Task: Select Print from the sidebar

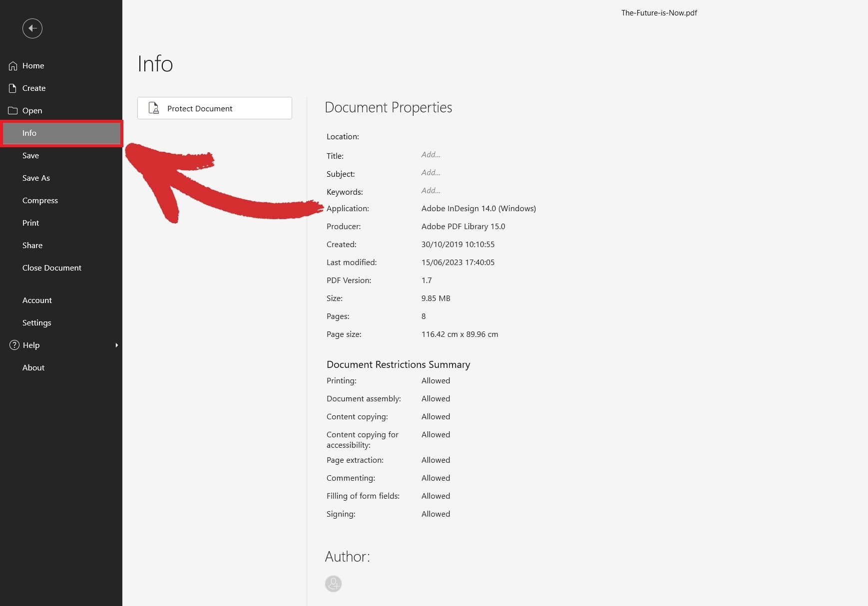Action: [30, 223]
